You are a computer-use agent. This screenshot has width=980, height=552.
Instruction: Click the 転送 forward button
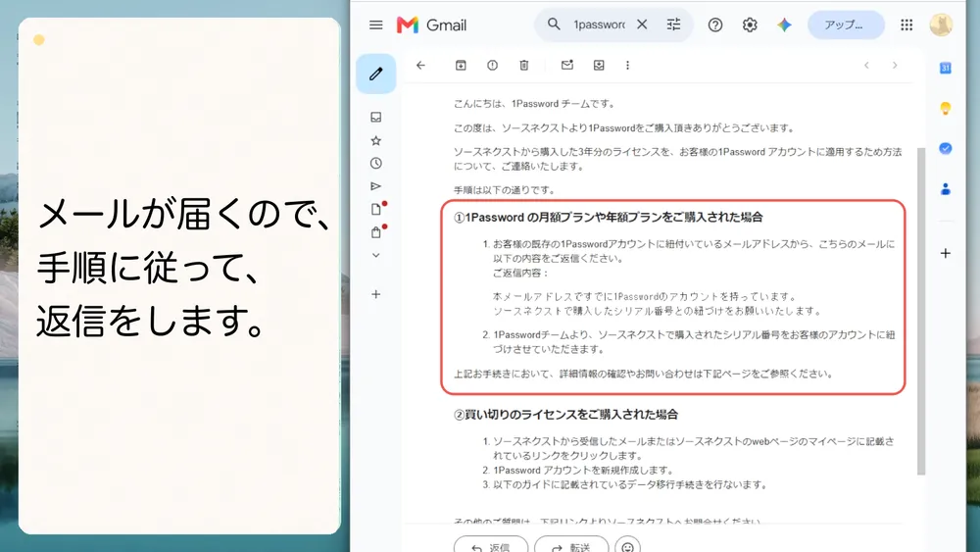coord(571,544)
